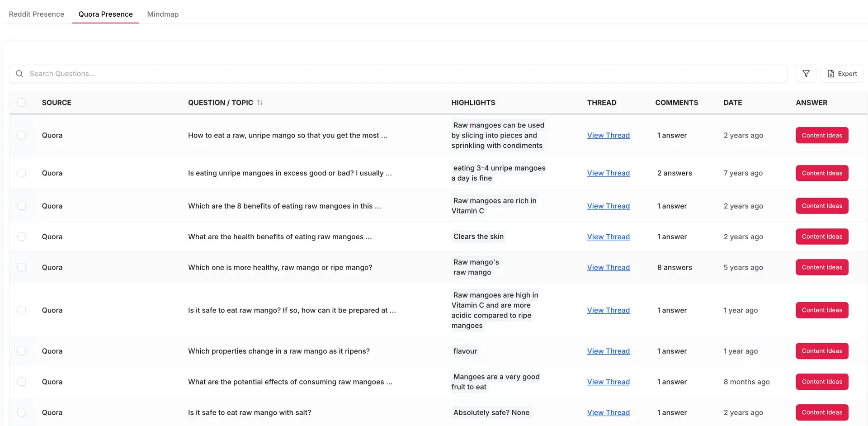Select the checkbox for the ripens properties question
The image size is (868, 426).
tap(22, 350)
